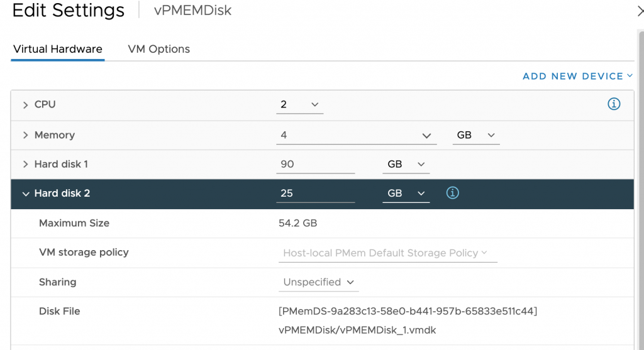Expand the Hard disk 1 row
644x350 pixels.
pos(26,165)
